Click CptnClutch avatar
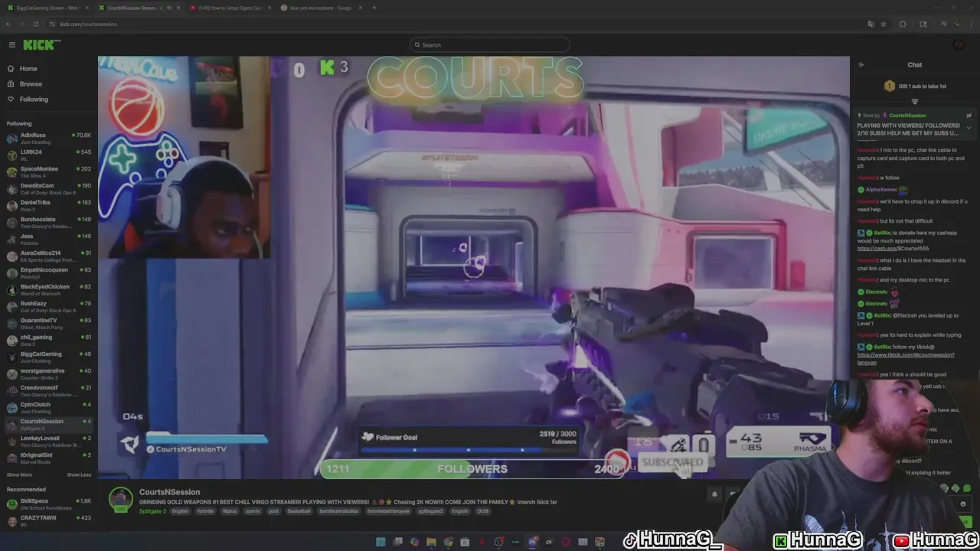Image resolution: width=980 pixels, height=551 pixels. (11, 407)
